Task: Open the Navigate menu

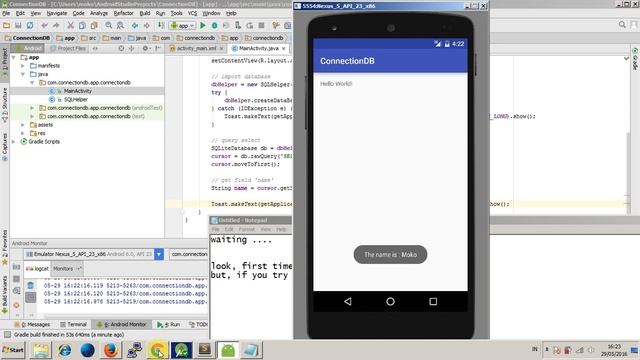Action: pyautogui.click(x=57, y=13)
